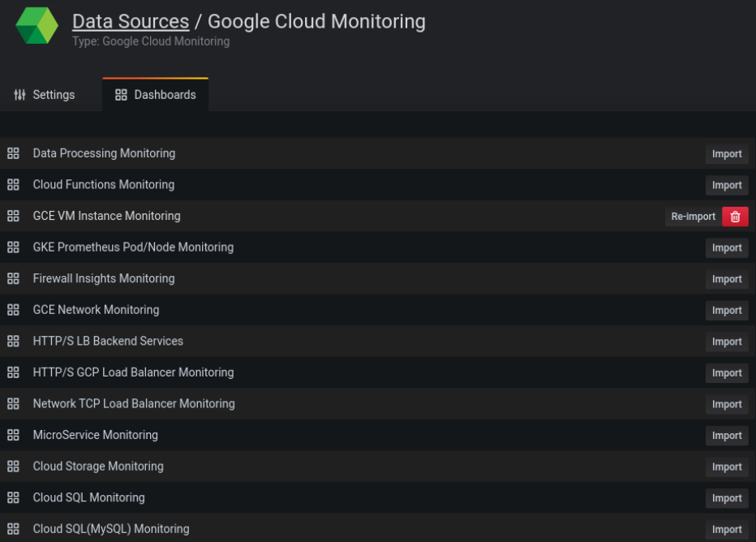This screenshot has width=756, height=542.
Task: Click the dashboard icon beside Cloud Functions Monitoring
Action: click(x=13, y=184)
